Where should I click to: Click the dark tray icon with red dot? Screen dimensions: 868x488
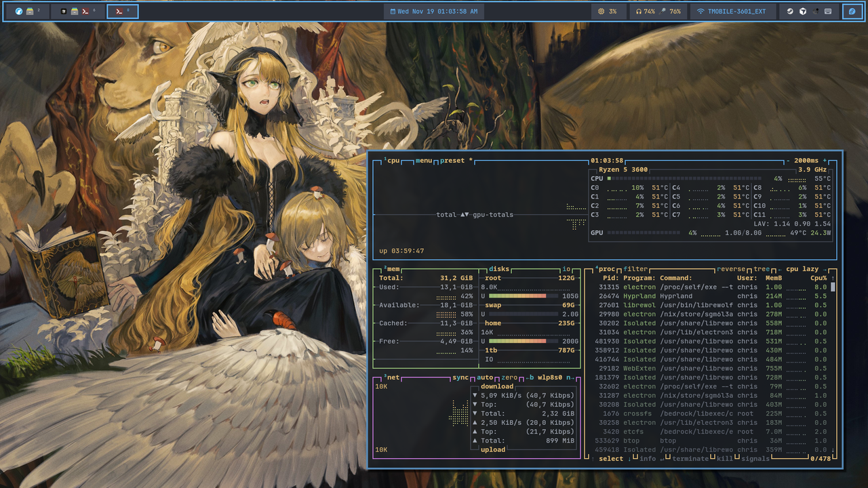pos(816,12)
